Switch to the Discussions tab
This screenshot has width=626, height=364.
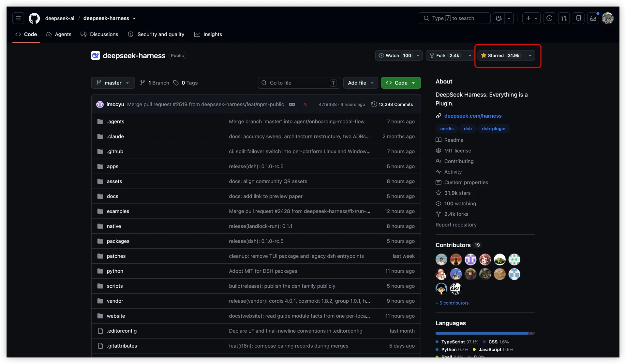click(99, 34)
